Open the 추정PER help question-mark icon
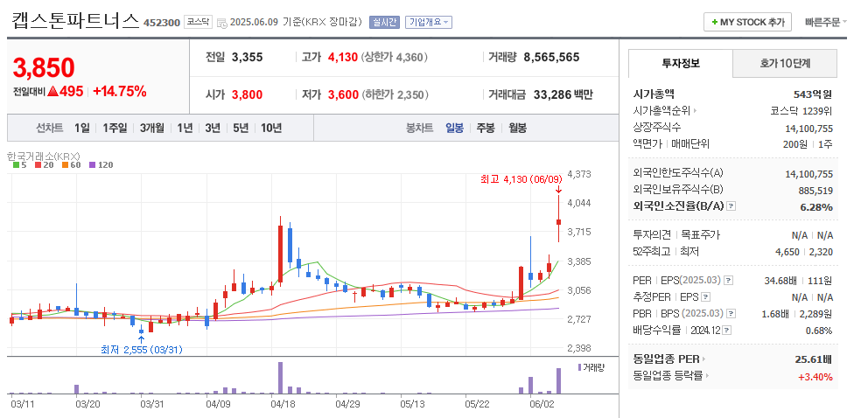 click(x=705, y=297)
